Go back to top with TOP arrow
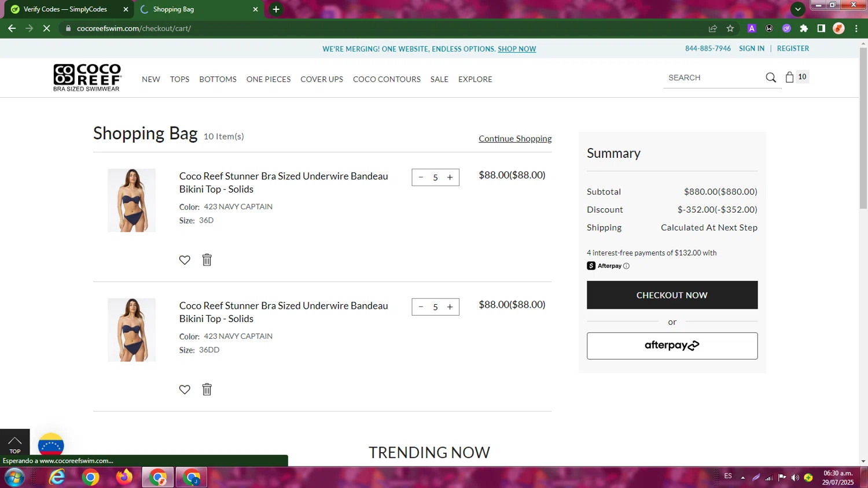 pyautogui.click(x=14, y=443)
